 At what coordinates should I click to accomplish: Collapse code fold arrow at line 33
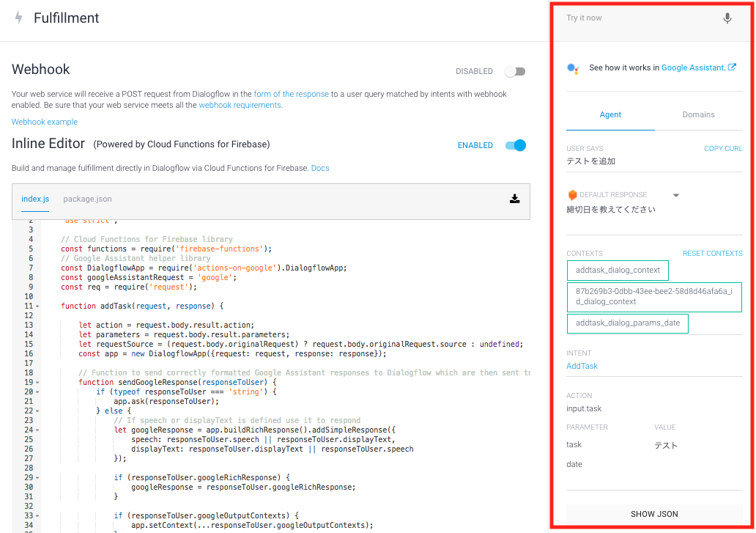coord(37,515)
